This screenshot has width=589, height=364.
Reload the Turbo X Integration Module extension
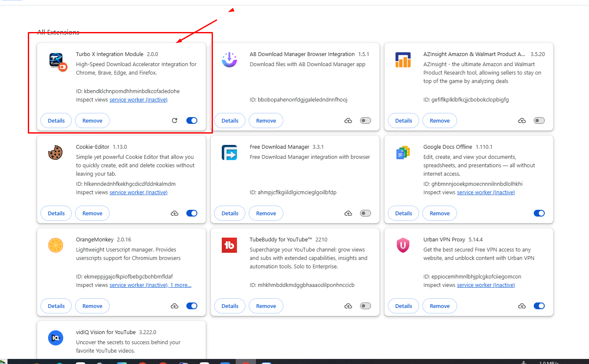[175, 120]
